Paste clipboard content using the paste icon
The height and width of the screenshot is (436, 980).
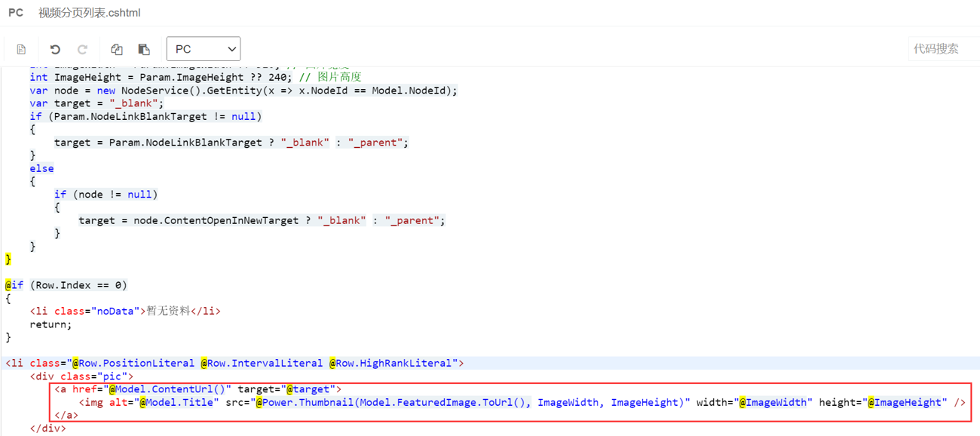click(144, 49)
